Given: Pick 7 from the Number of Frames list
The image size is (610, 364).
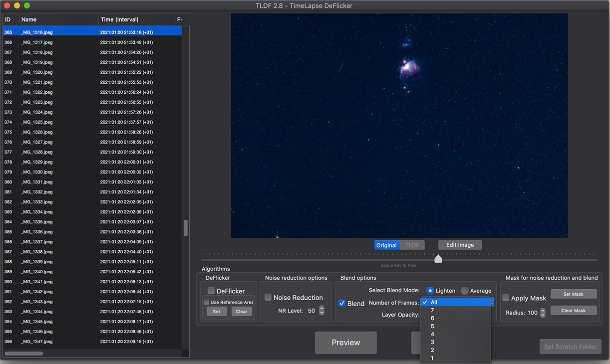Looking at the screenshot, I should point(432,310).
